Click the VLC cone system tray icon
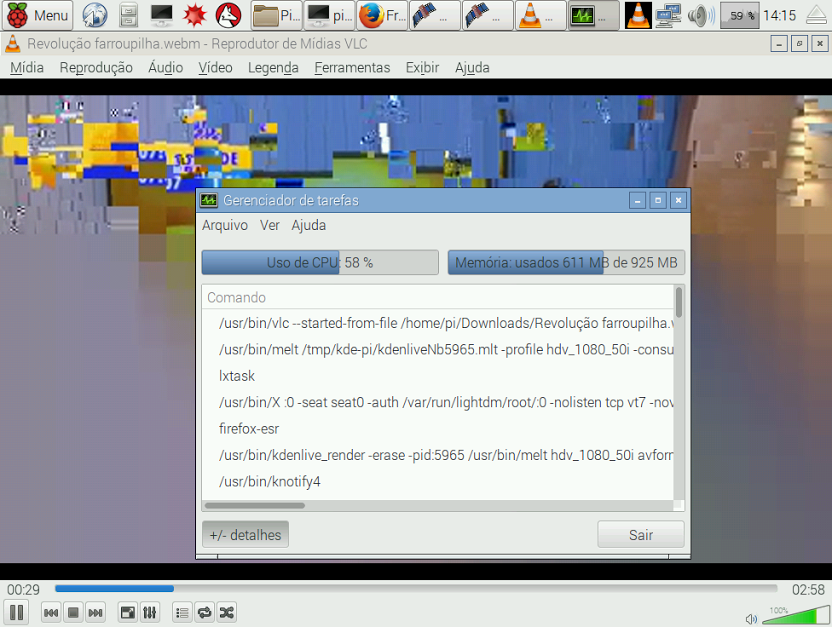 coord(638,15)
